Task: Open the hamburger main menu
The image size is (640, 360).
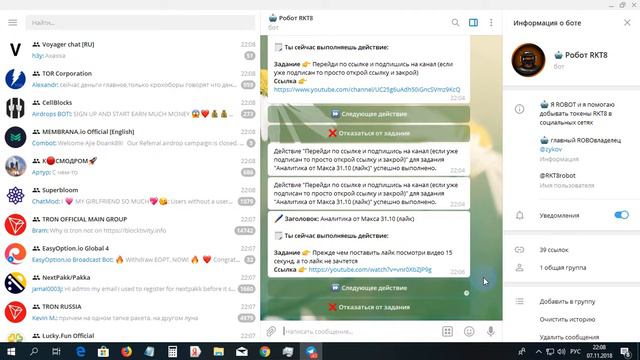Action: pos(13,22)
